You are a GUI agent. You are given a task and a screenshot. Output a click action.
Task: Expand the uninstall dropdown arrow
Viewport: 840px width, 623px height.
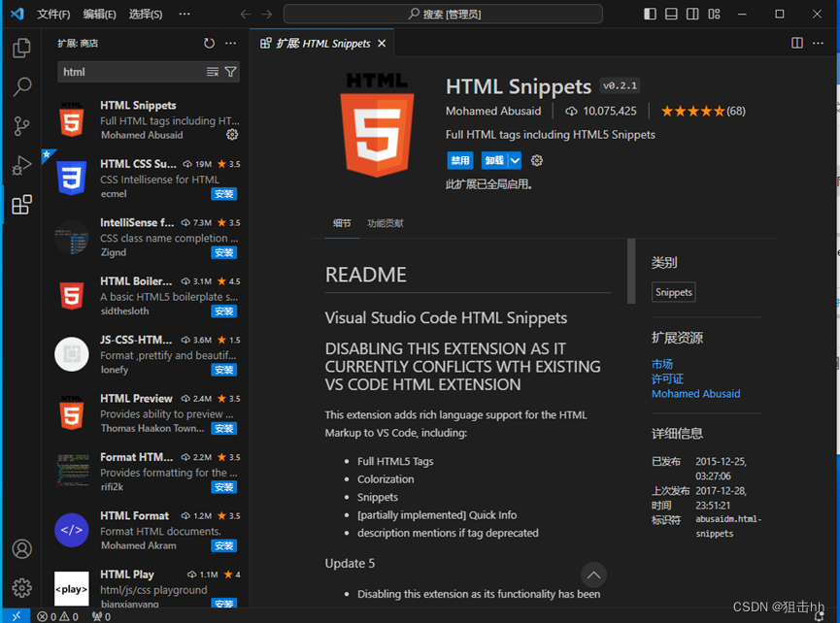tap(515, 160)
